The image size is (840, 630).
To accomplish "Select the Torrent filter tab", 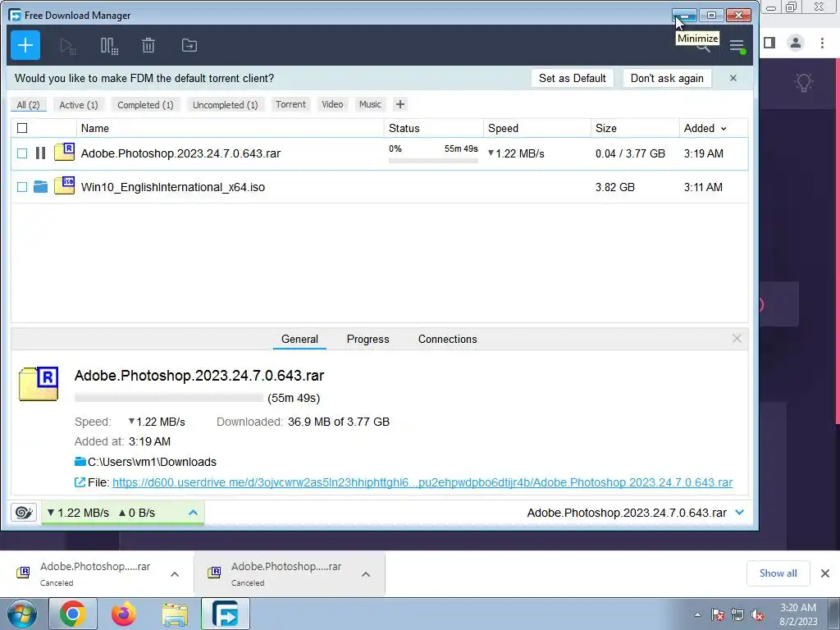I will [290, 104].
